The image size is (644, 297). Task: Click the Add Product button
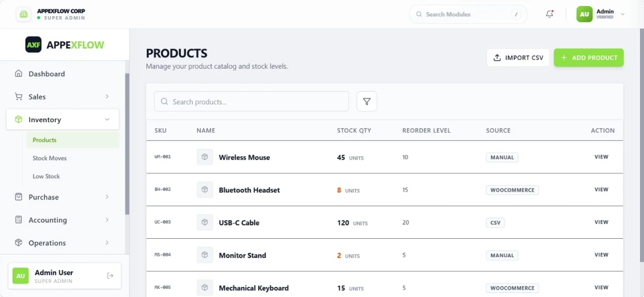pos(589,58)
